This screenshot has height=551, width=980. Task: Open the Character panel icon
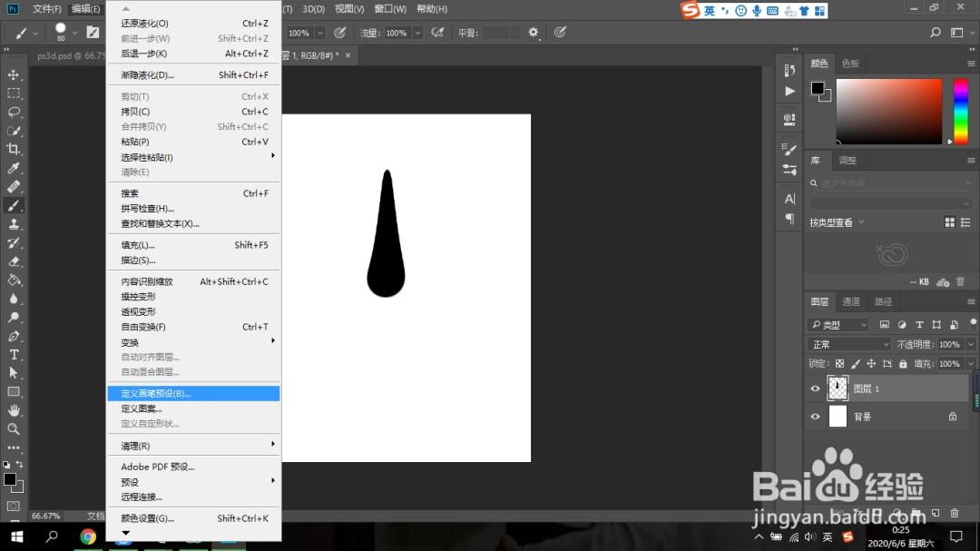[789, 199]
